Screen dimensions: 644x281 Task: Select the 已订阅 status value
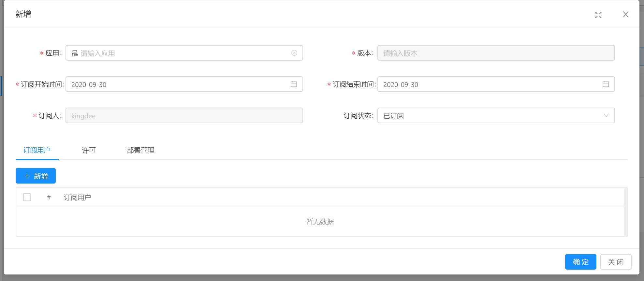coord(393,116)
